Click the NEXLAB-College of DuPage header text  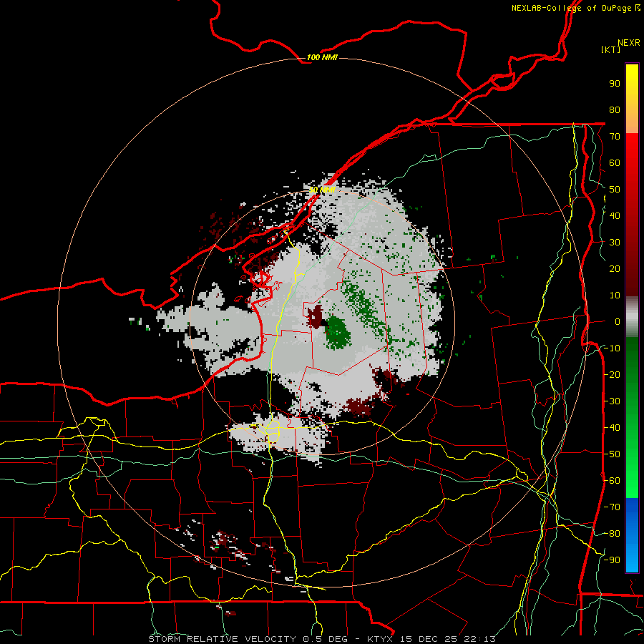point(571,8)
